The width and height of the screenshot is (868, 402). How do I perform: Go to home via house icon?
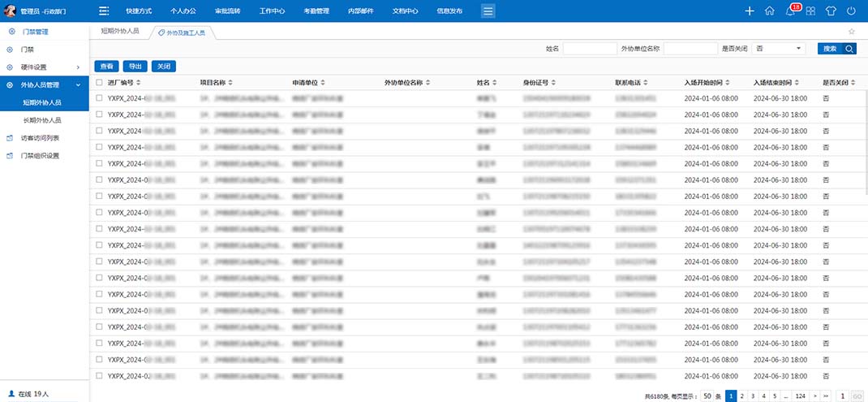coord(770,11)
